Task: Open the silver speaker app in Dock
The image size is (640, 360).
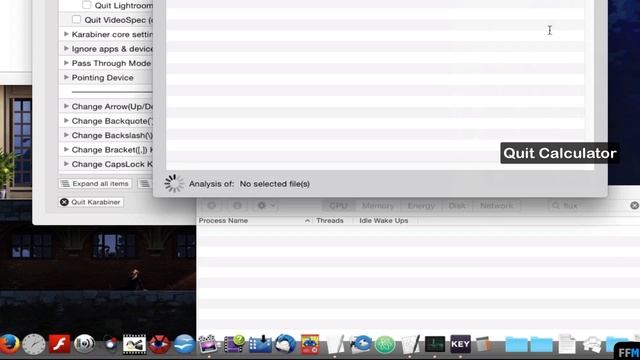Action: [84, 344]
